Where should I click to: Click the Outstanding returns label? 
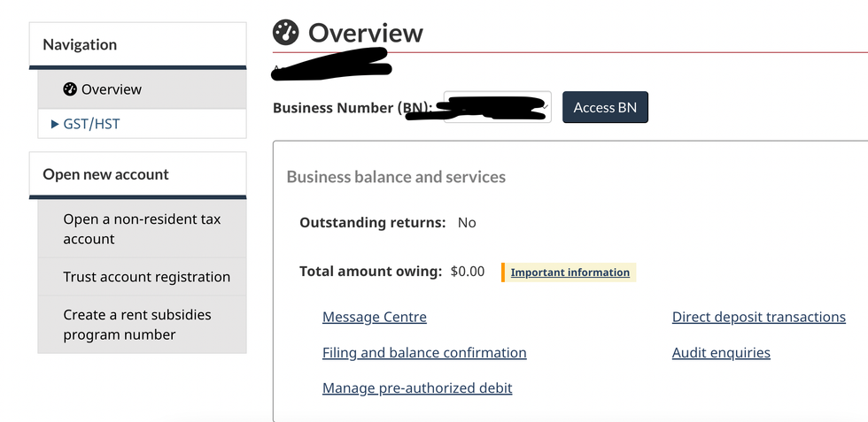pyautogui.click(x=373, y=223)
